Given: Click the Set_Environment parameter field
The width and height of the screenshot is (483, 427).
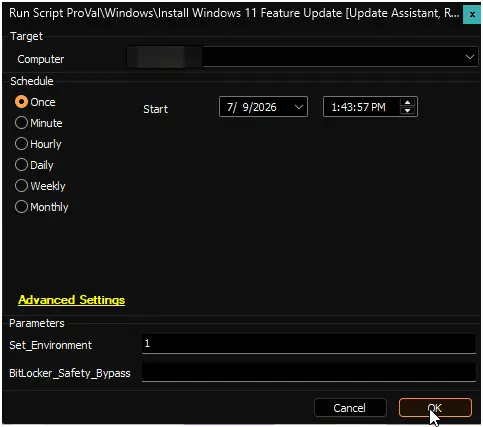Looking at the screenshot, I should tap(309, 344).
